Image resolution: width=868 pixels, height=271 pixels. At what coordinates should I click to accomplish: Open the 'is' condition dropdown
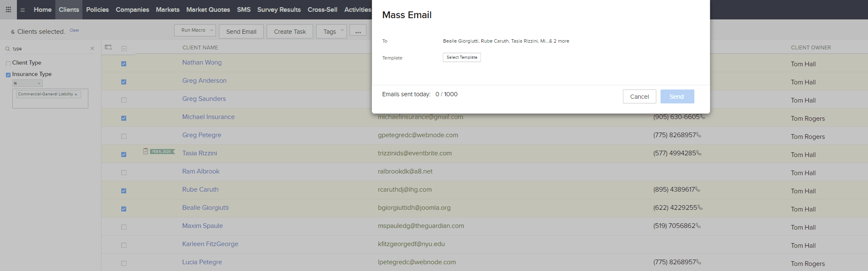pos(27,83)
